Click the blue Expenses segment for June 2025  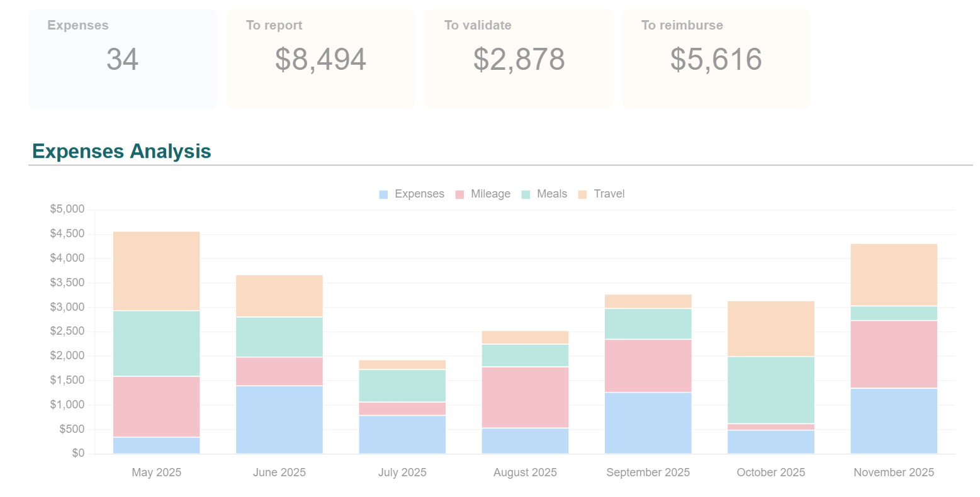(279, 420)
